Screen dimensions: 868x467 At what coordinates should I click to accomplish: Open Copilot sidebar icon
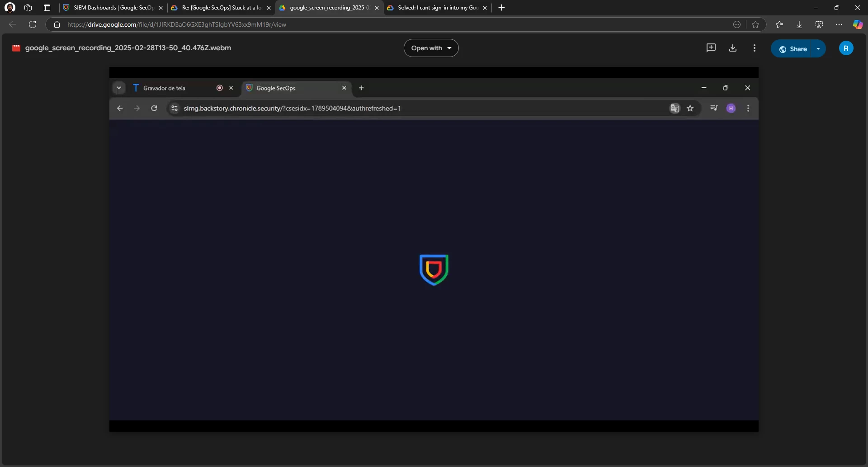pos(858,24)
